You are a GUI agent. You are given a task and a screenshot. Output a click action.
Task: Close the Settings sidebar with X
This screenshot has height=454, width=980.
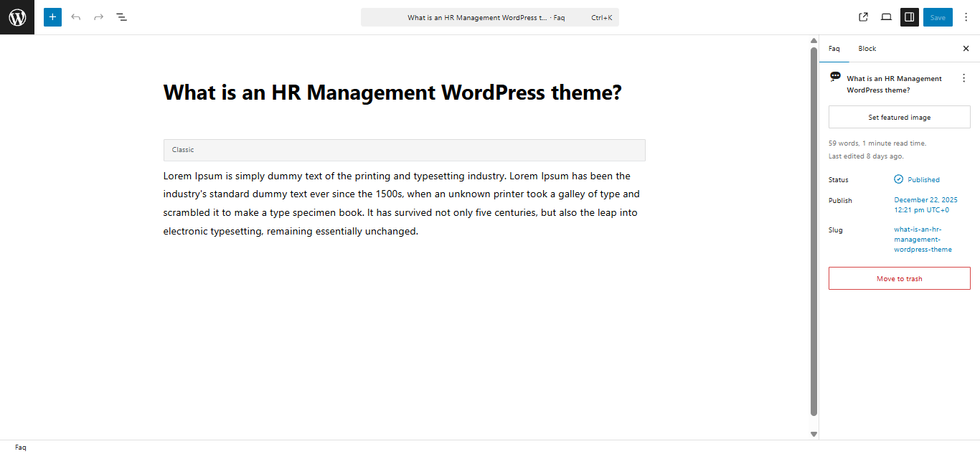pyautogui.click(x=966, y=49)
